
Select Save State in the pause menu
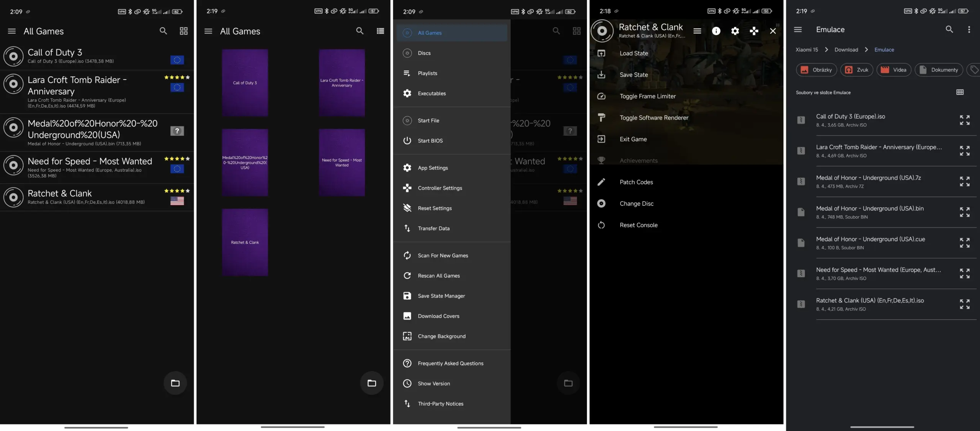(686, 75)
